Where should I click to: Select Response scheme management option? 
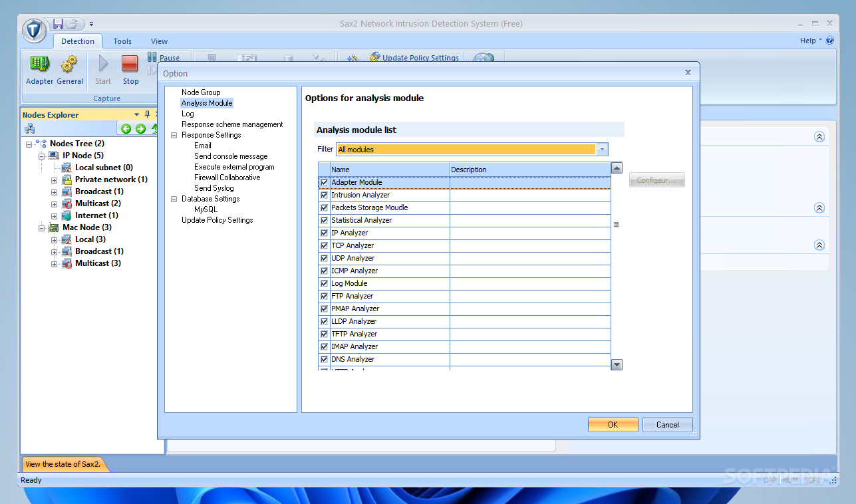pyautogui.click(x=232, y=124)
